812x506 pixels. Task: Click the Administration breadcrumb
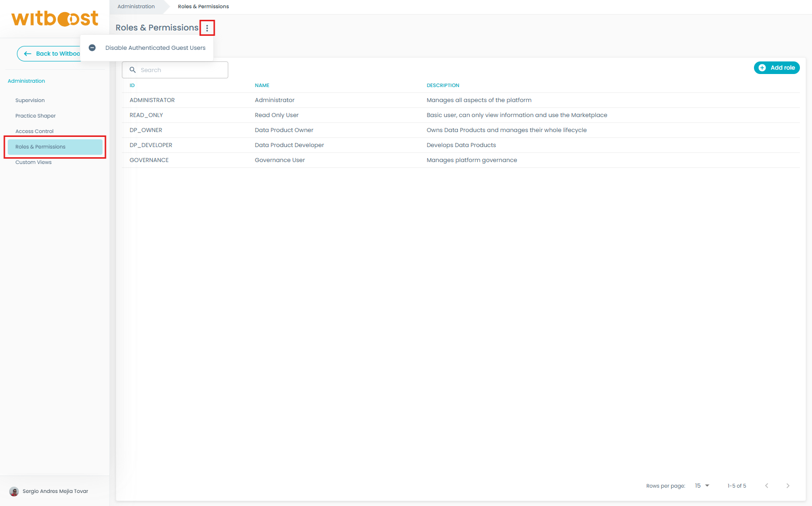(136, 7)
